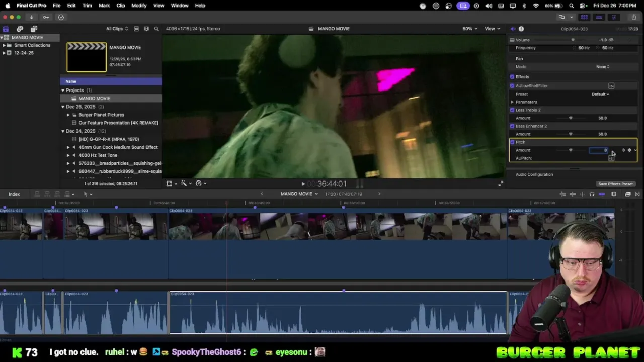Open Enhancements magic wand menu
The image size is (644, 362).
point(186,184)
